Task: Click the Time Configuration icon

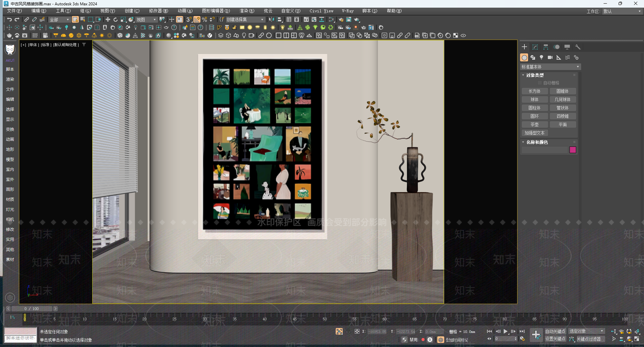Action: point(523,339)
